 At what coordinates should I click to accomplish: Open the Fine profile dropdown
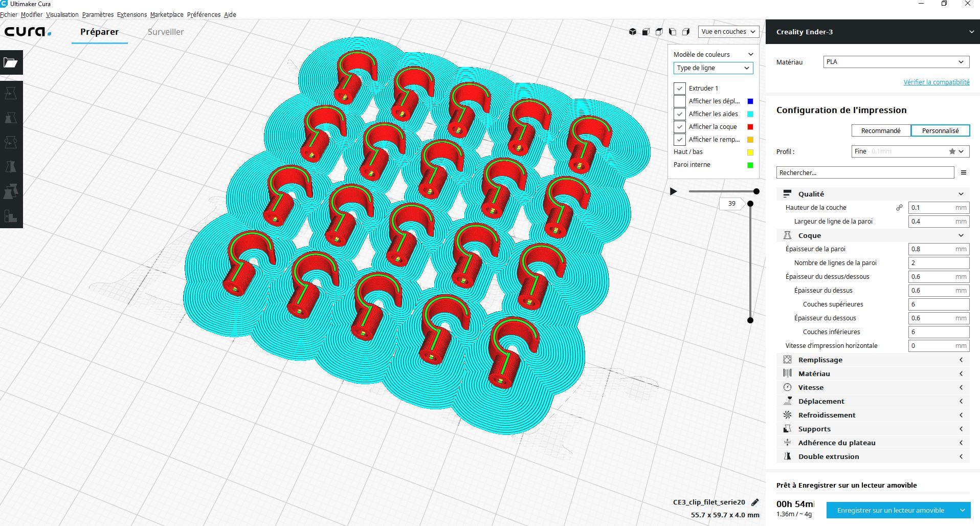click(910, 151)
